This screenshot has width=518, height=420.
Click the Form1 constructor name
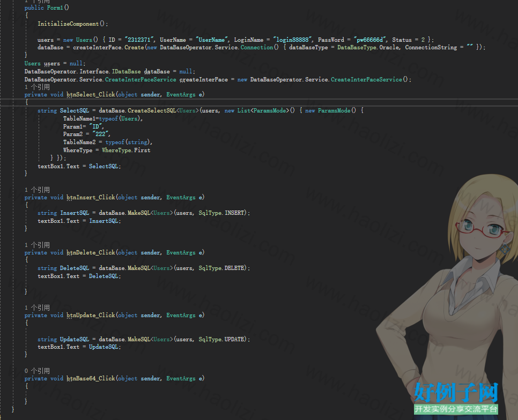pos(55,7)
